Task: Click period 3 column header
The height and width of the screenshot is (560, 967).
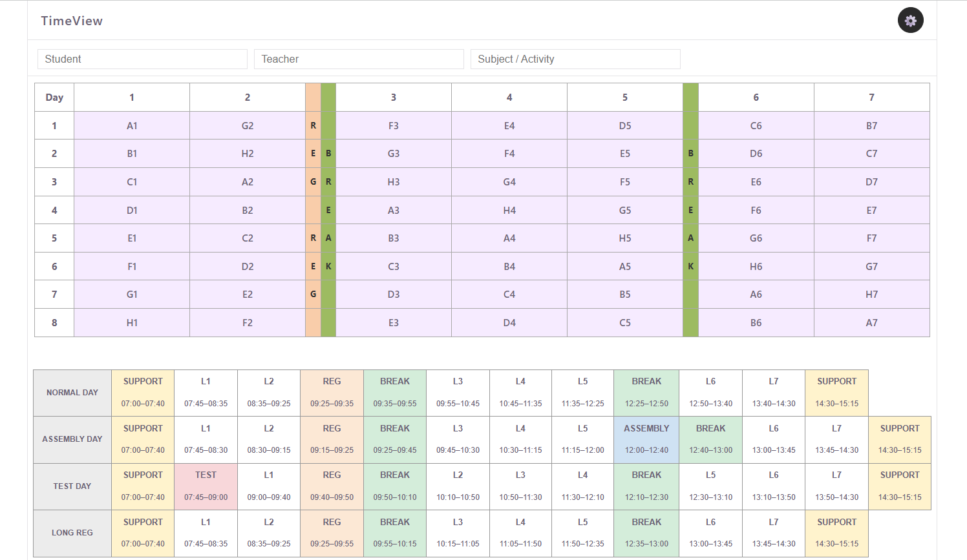Action: (394, 98)
